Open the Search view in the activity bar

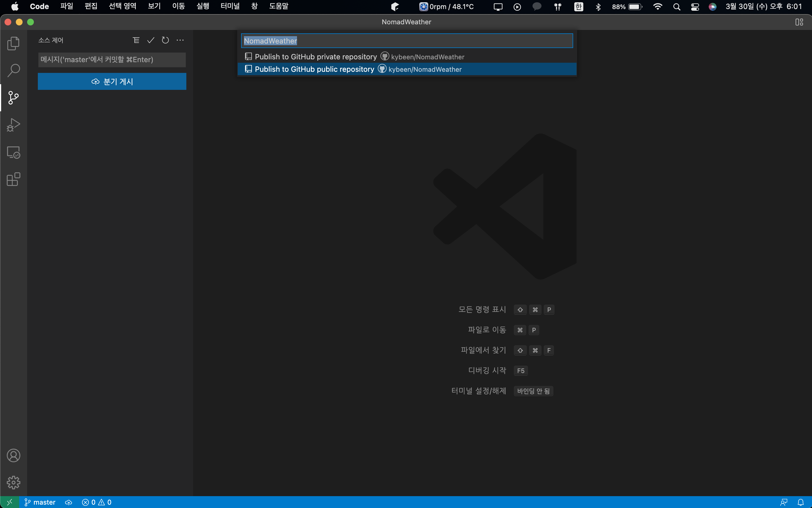pyautogui.click(x=14, y=71)
